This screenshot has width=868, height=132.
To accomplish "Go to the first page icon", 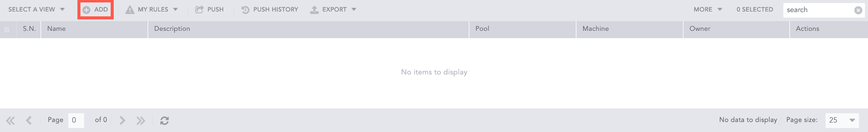I will tap(11, 120).
